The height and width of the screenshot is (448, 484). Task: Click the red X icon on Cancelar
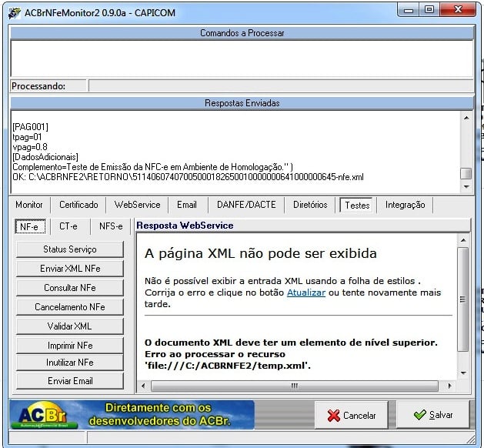[334, 416]
